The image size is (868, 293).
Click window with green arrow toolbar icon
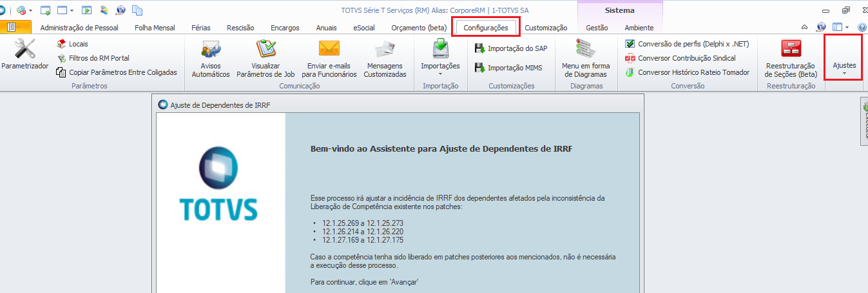pyautogui.click(x=46, y=10)
